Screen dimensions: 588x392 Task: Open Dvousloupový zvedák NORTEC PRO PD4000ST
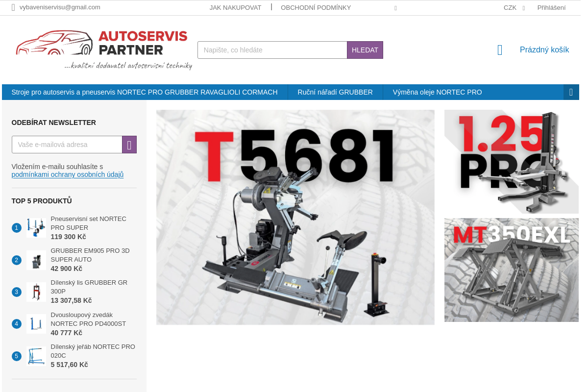[x=89, y=319]
